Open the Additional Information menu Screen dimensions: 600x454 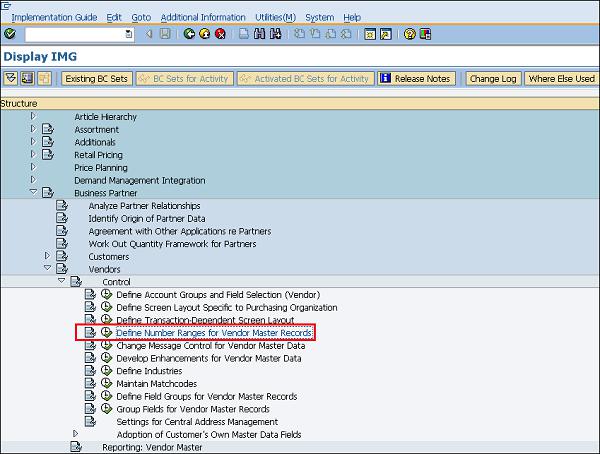tap(202, 17)
